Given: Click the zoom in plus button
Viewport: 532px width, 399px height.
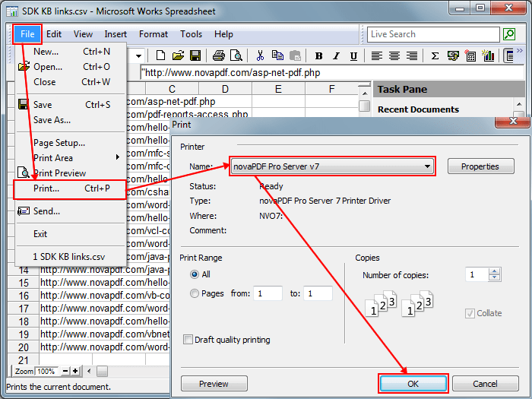Looking at the screenshot, I should (75, 371).
